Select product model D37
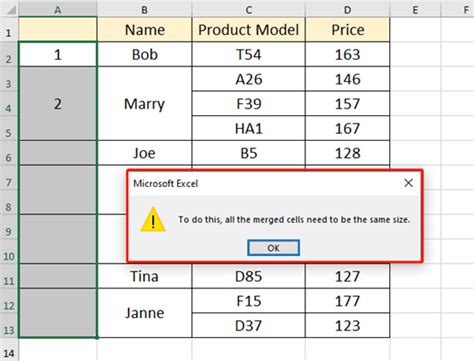 [x=248, y=325]
